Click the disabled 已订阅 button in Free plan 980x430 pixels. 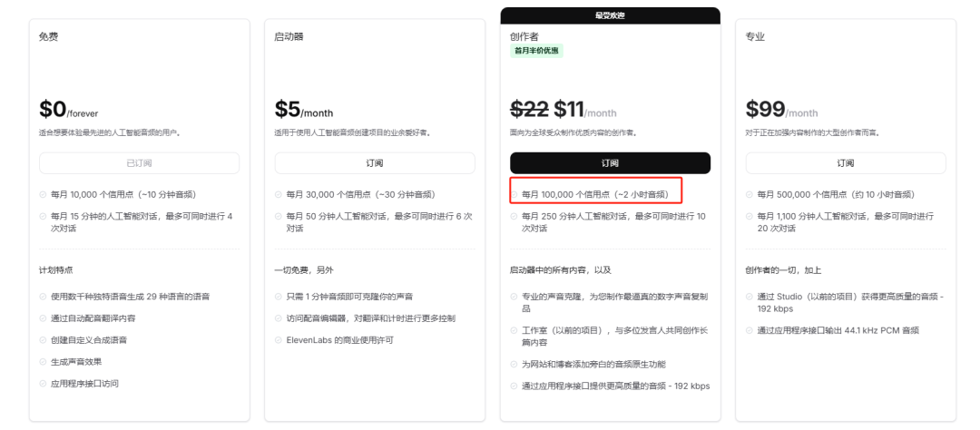click(x=139, y=163)
